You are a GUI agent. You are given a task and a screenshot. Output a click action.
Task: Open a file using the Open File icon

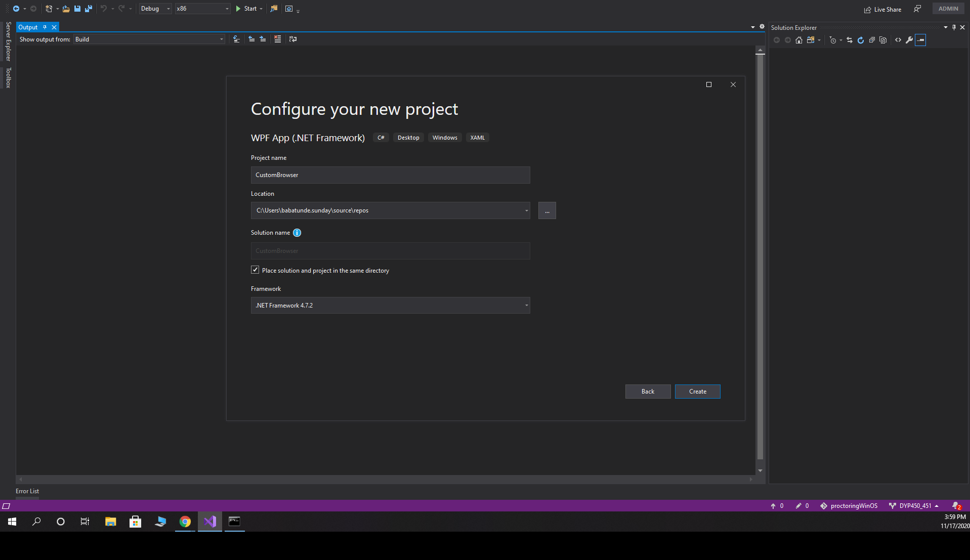click(66, 8)
